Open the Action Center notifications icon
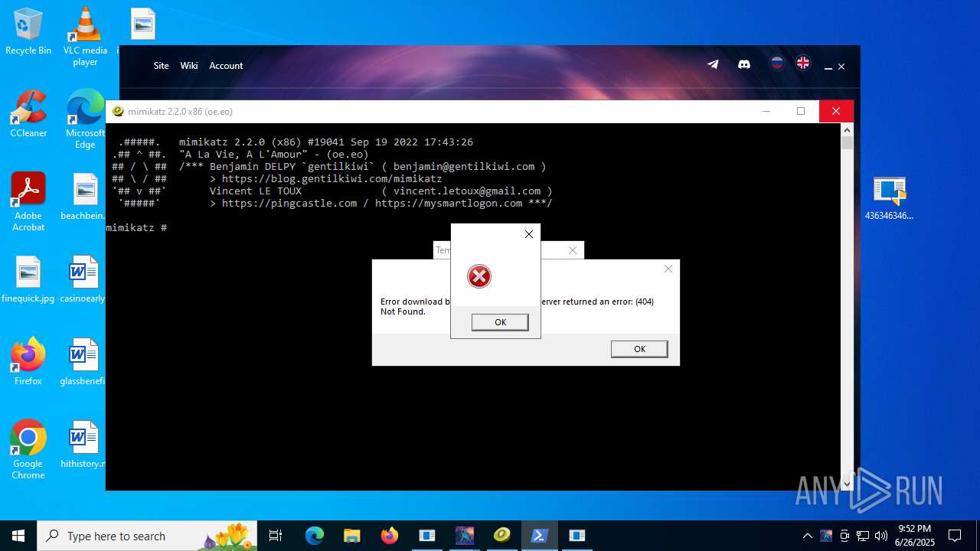 [955, 536]
